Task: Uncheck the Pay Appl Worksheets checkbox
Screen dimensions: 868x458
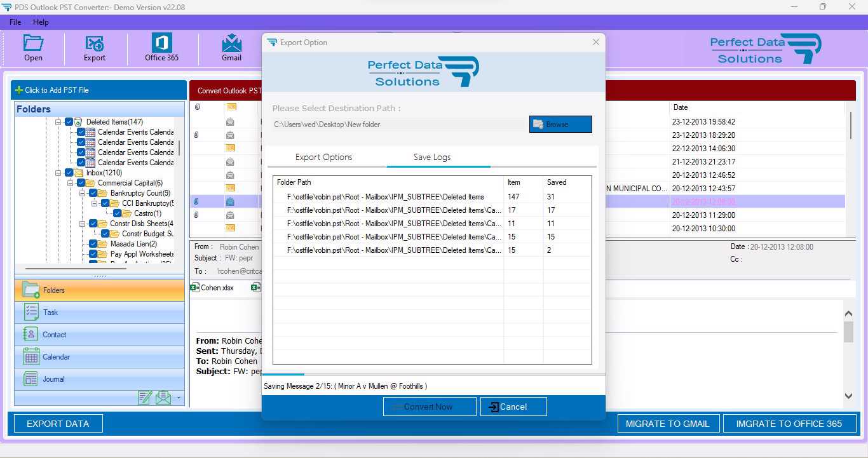Action: click(x=93, y=254)
